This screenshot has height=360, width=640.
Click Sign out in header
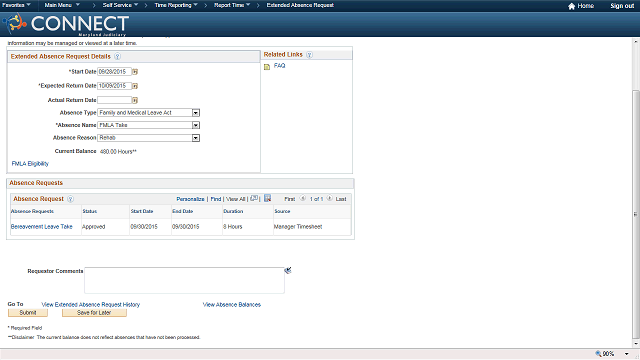[x=622, y=6]
